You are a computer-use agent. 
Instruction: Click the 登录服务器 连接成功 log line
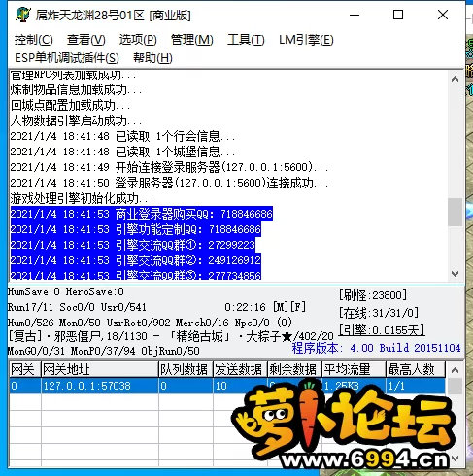click(x=169, y=183)
